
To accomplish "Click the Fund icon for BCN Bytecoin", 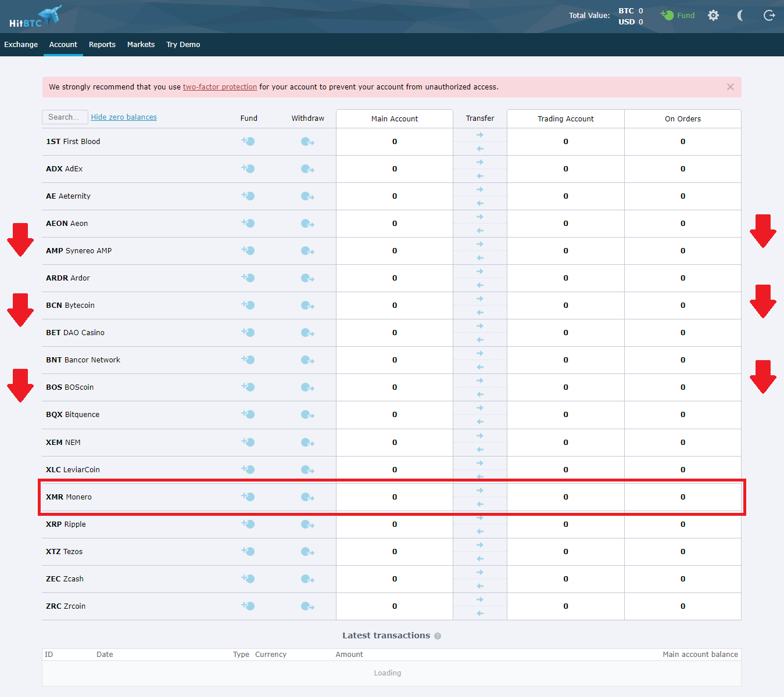I will (248, 305).
